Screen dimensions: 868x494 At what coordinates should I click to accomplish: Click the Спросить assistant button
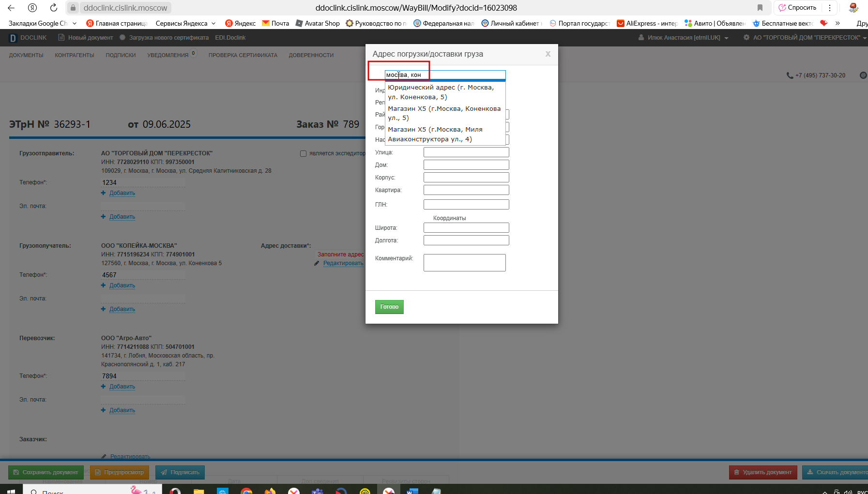point(797,8)
